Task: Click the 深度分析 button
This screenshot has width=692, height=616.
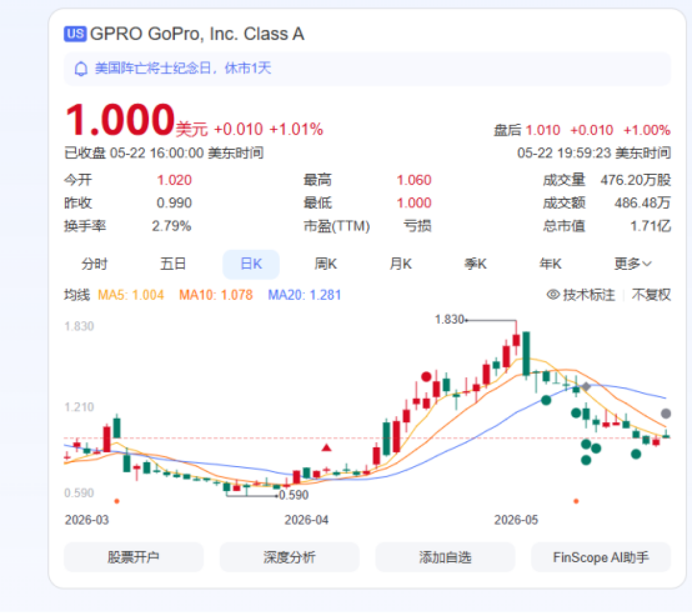Action: coord(289,557)
